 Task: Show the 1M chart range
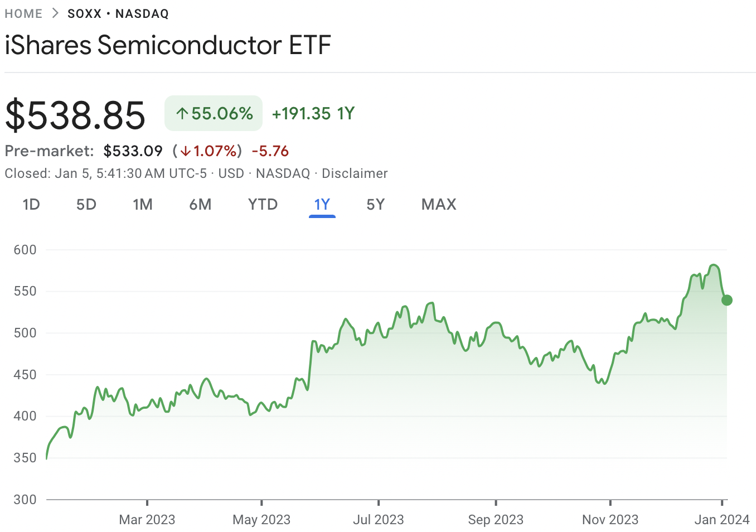[x=143, y=205]
